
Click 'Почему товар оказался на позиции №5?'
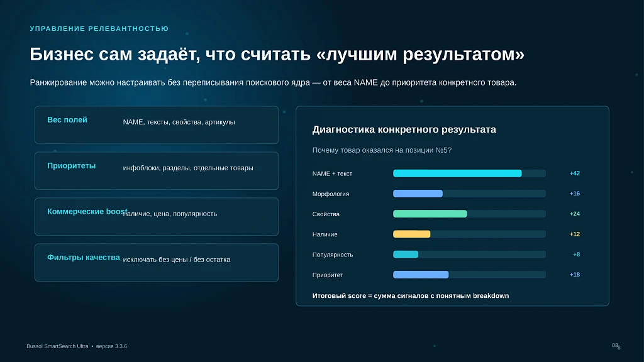click(x=382, y=150)
